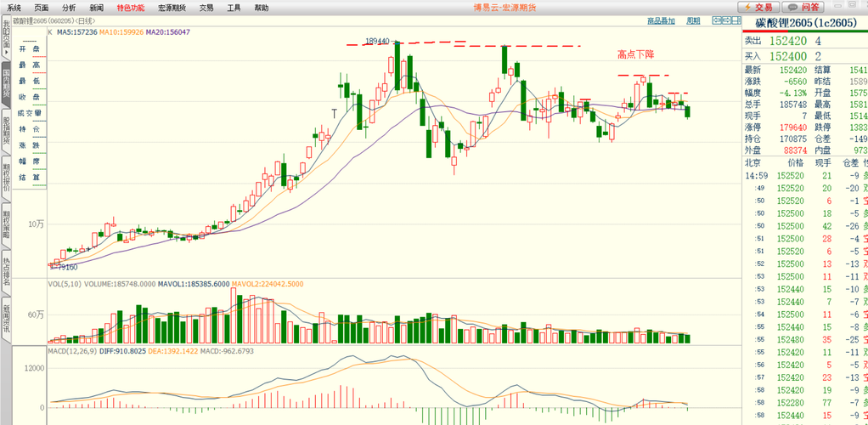Screen dimensions: 868x425
Task: Click the MA10:159926 indicator label
Action: pos(121,32)
